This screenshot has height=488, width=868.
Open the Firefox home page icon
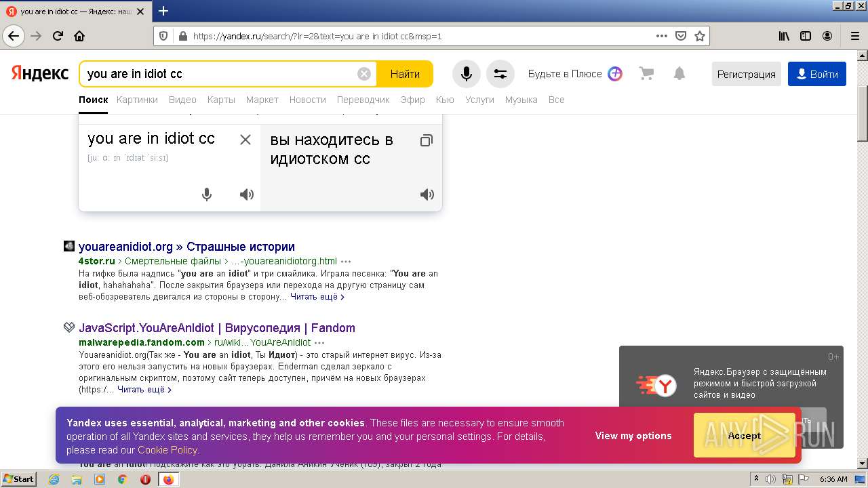[x=79, y=36]
